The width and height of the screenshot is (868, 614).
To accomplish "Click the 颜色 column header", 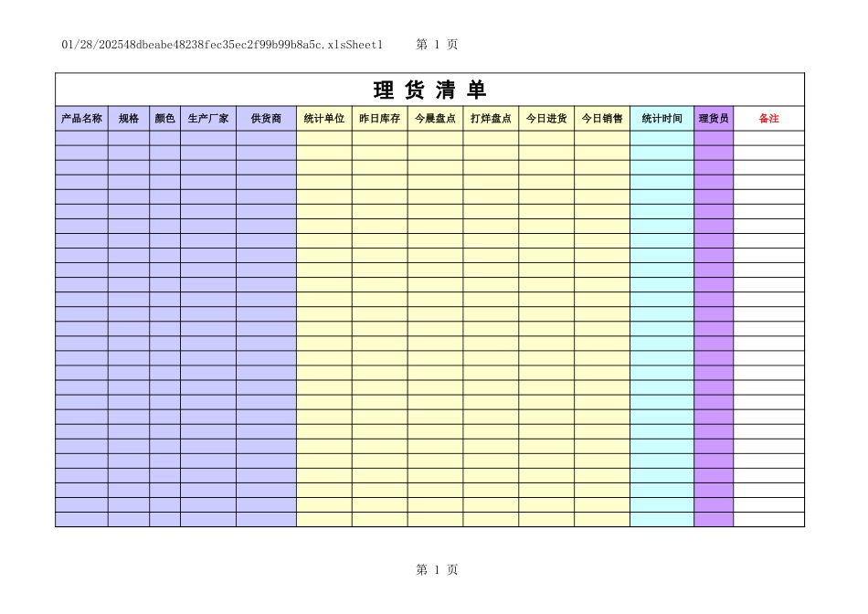I will click(x=164, y=117).
